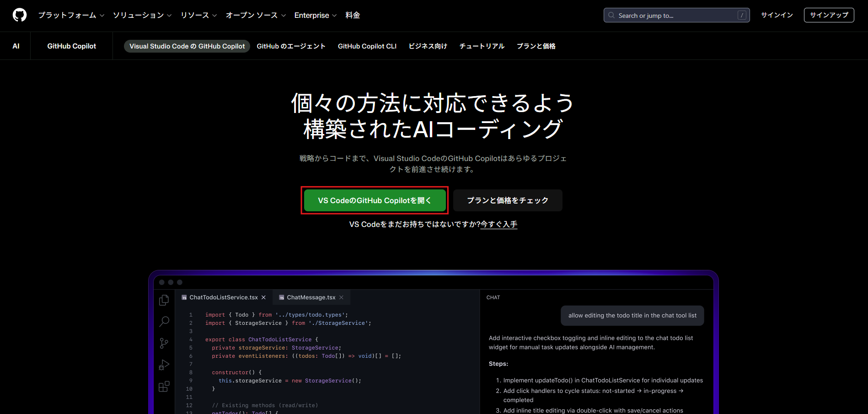Expand the ソリューション dropdown menu
This screenshot has height=414, width=868.
(x=142, y=15)
